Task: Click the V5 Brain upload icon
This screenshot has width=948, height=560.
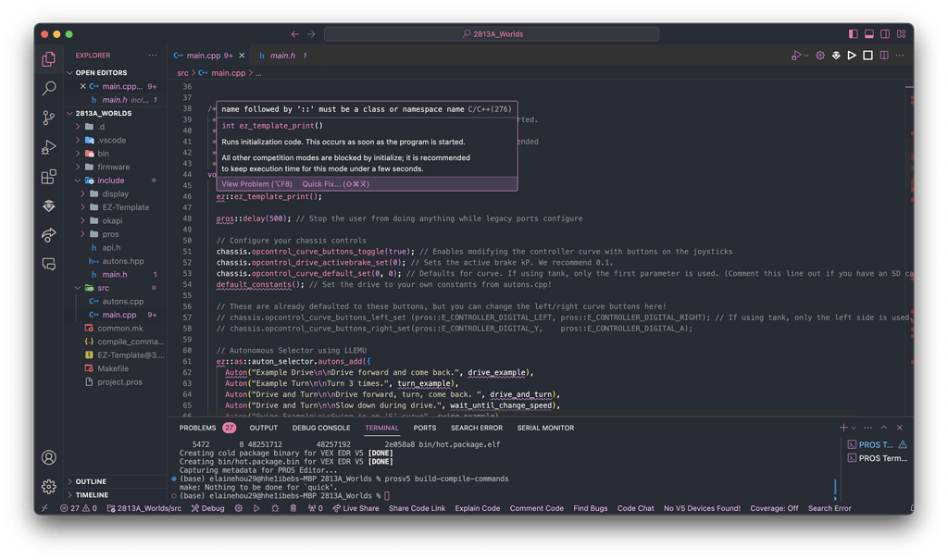Action: tap(836, 55)
